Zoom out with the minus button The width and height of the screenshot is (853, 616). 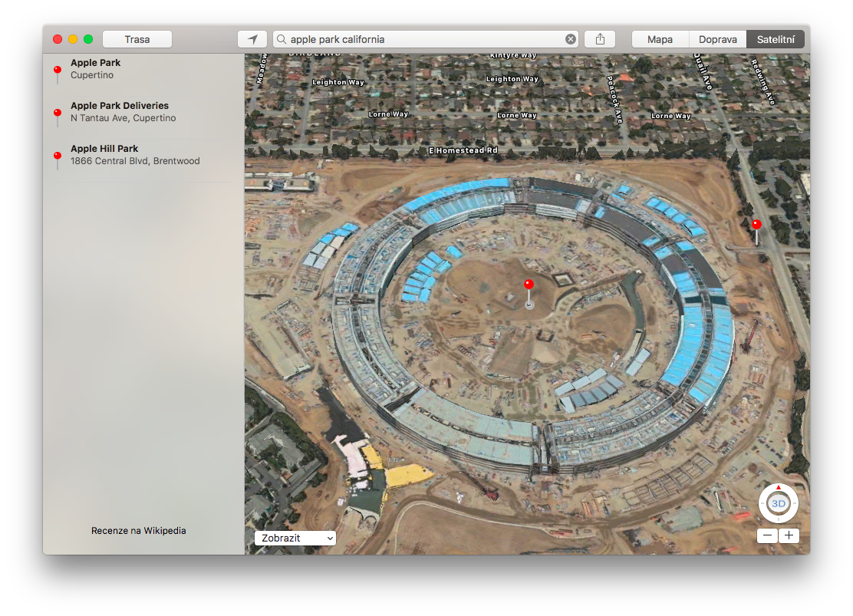767,535
